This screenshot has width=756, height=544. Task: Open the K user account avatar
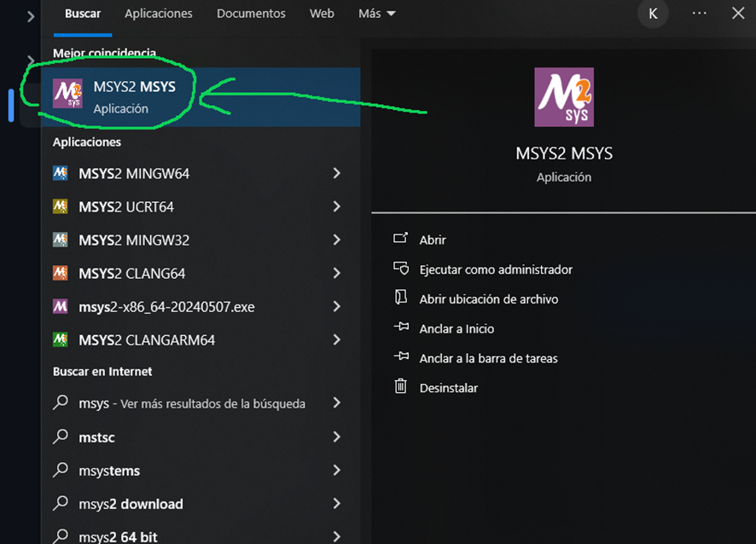[653, 14]
